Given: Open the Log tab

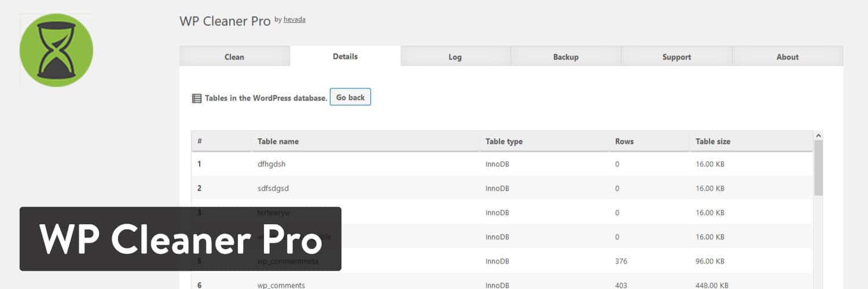Looking at the screenshot, I should 455,57.
